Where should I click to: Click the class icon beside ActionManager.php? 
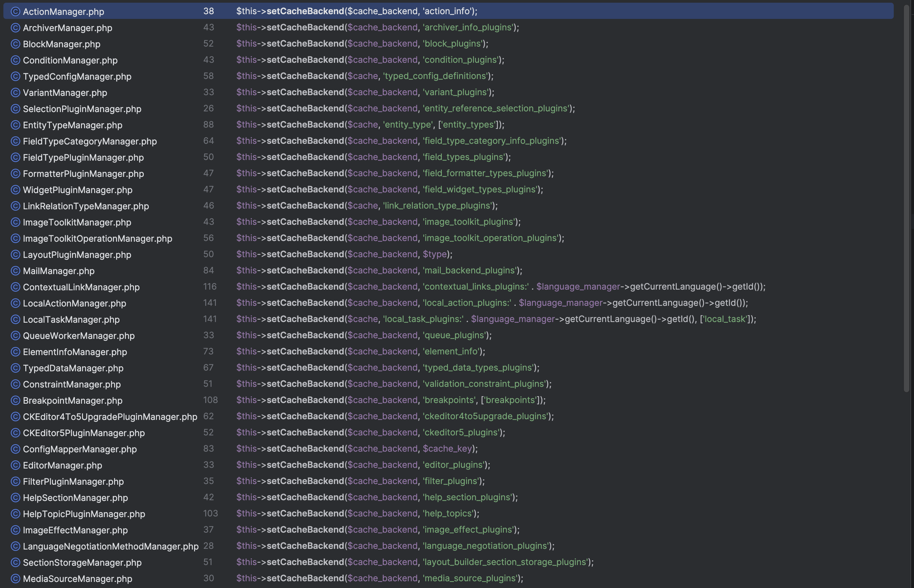pos(15,11)
